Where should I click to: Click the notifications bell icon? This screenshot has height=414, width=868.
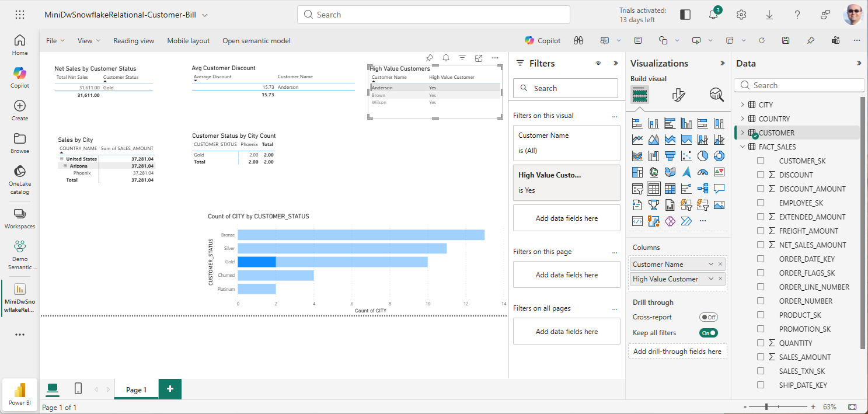tap(713, 15)
